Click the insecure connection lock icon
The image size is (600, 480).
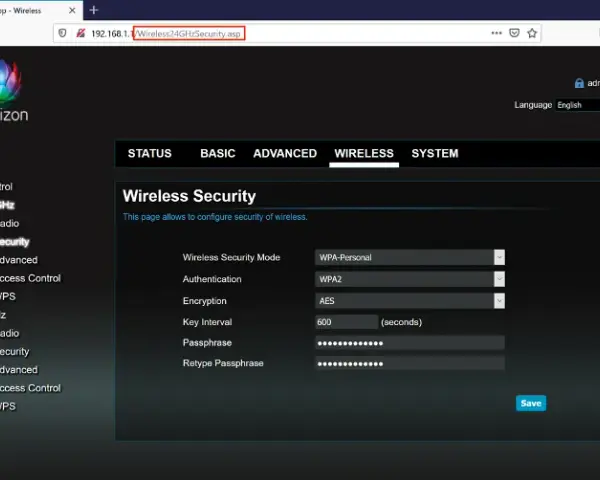pyautogui.click(x=81, y=33)
